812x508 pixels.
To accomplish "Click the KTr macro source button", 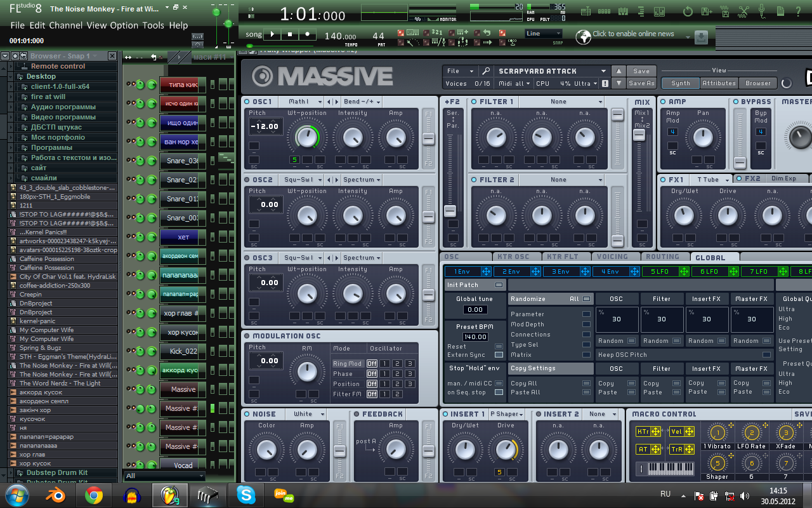I will click(x=648, y=432).
